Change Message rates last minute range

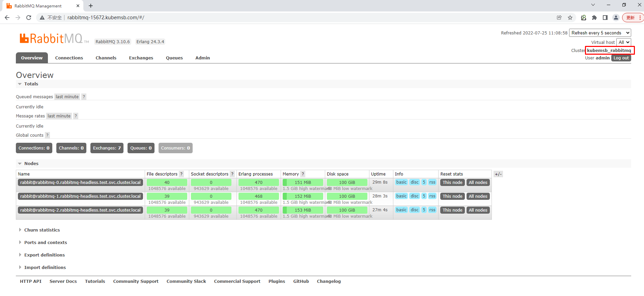coord(59,116)
